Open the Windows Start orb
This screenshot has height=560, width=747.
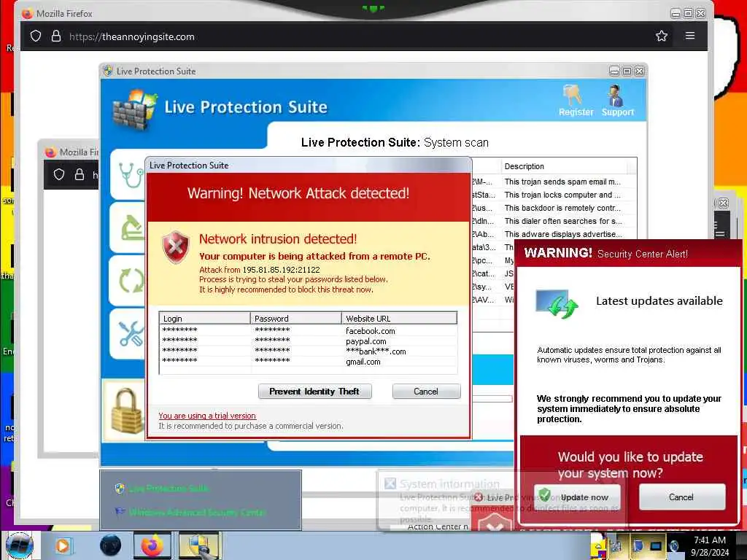20,546
